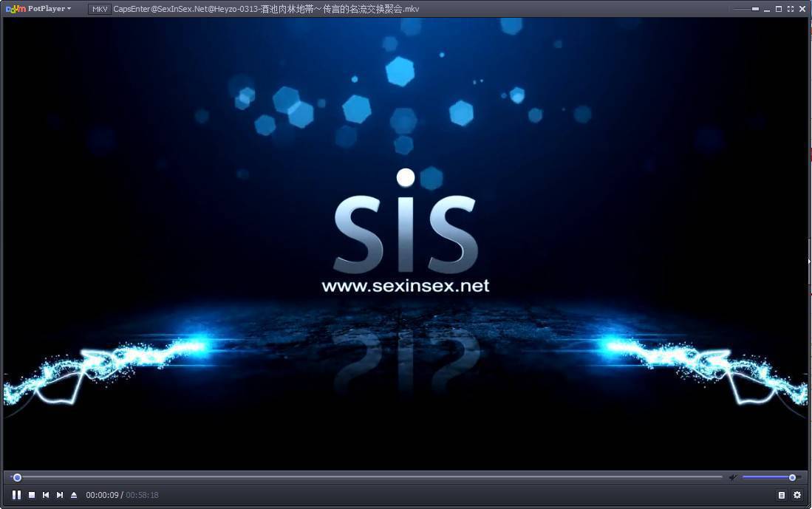Open the settings gear in control bar
The width and height of the screenshot is (812, 509).
797,495
